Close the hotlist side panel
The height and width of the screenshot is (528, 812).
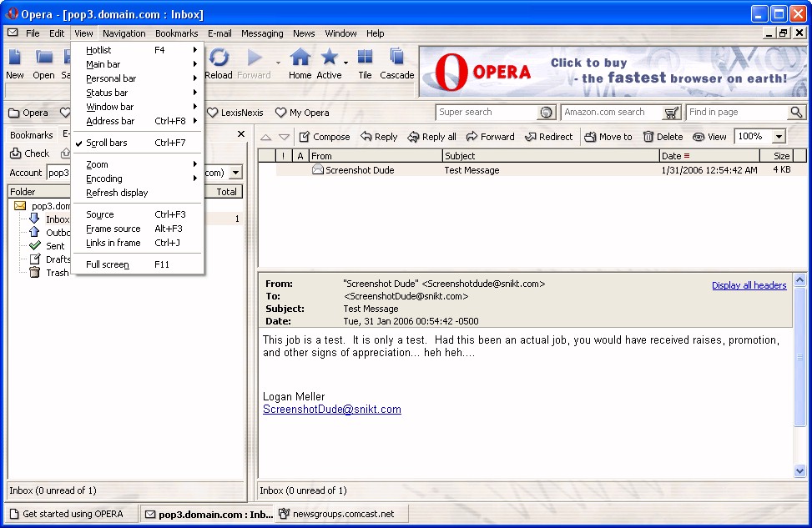coord(241,134)
